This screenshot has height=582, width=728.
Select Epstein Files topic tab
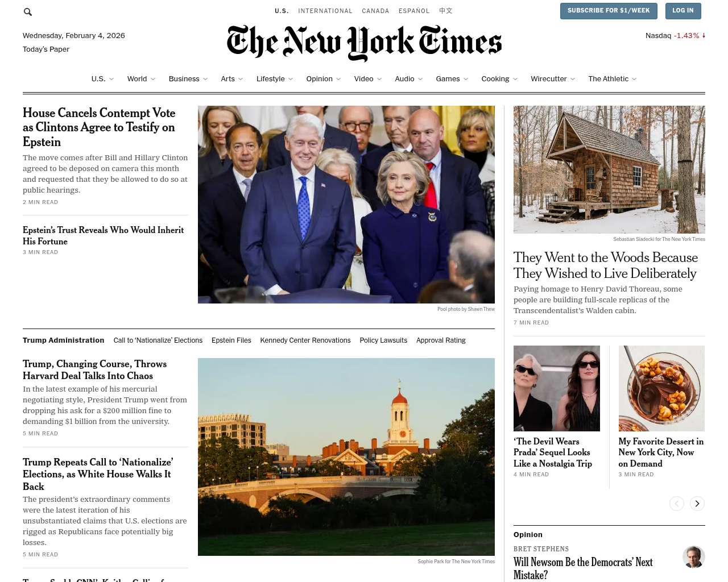(x=231, y=340)
